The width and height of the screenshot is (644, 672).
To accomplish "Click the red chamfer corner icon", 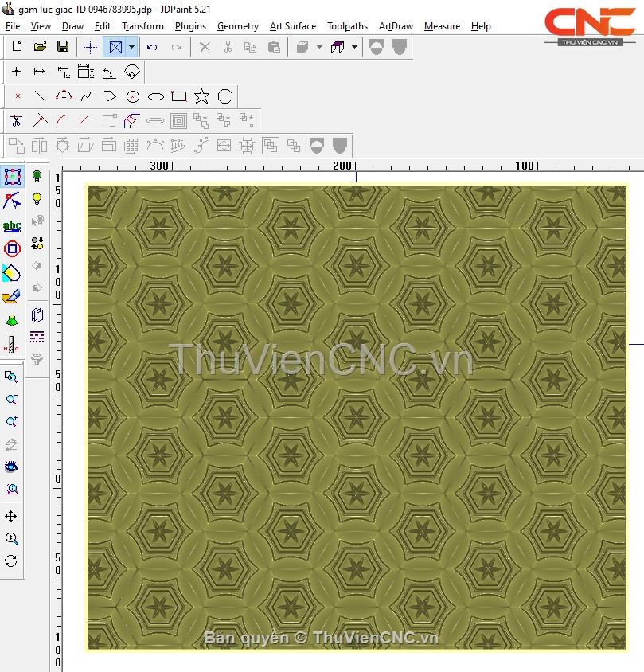I will pyautogui.click(x=86, y=121).
